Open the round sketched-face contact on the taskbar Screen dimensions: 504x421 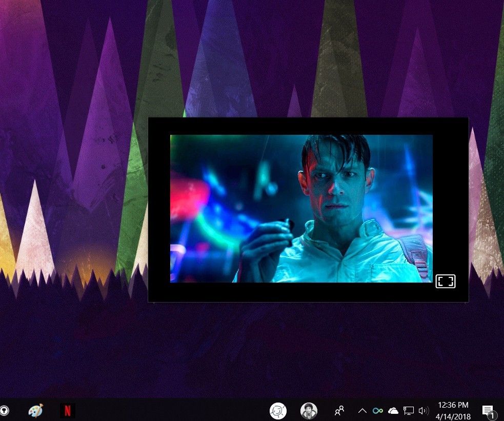click(x=278, y=411)
